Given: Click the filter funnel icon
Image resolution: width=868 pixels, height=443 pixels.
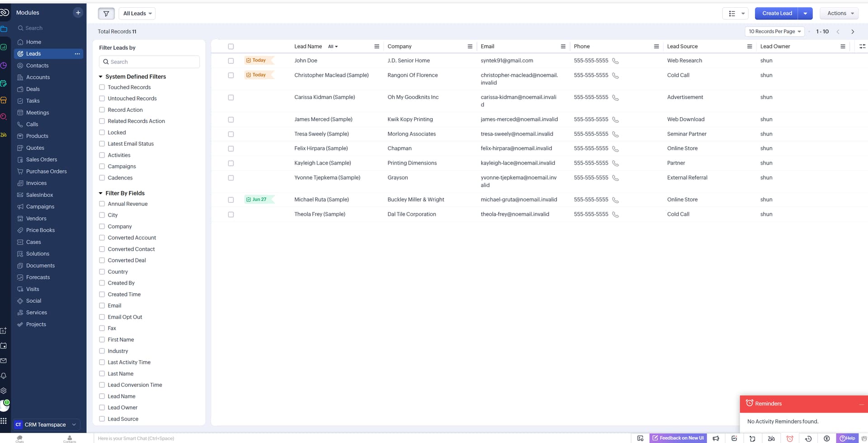Looking at the screenshot, I should coord(106,14).
